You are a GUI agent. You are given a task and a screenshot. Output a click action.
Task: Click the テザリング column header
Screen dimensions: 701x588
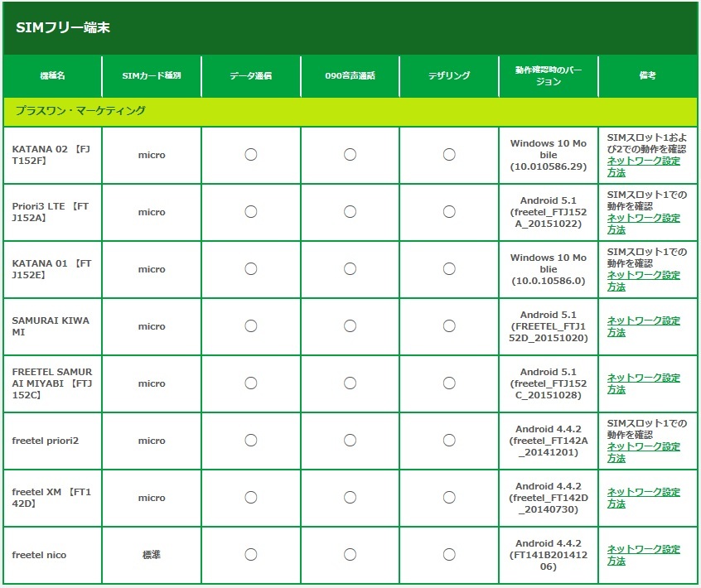tap(449, 75)
